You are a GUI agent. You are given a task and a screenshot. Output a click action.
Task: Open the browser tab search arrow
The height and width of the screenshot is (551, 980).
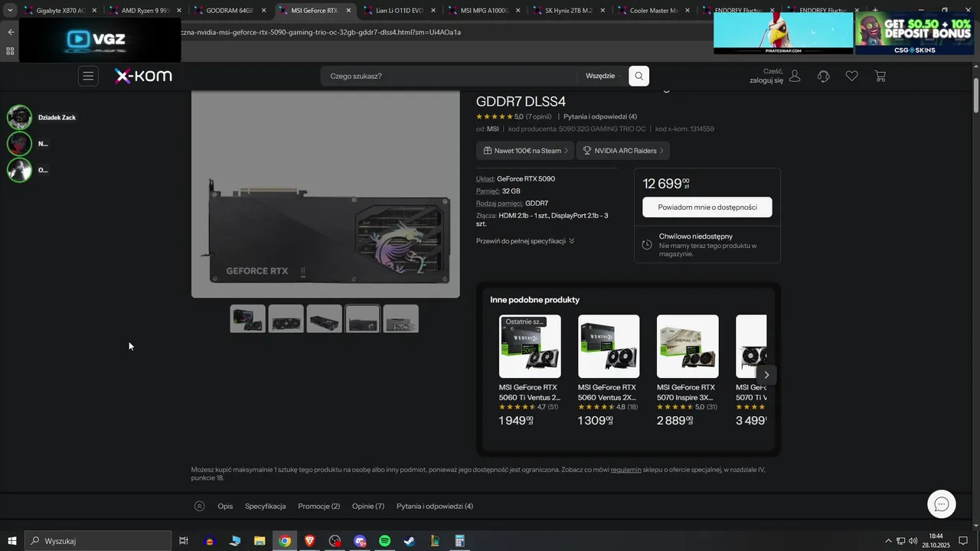(10, 11)
